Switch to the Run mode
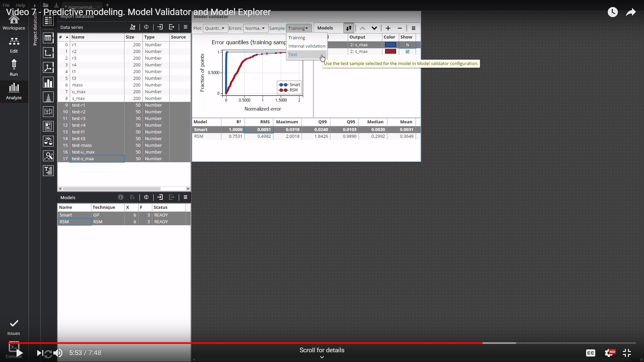Image resolution: width=644 pixels, height=362 pixels. coord(14,68)
